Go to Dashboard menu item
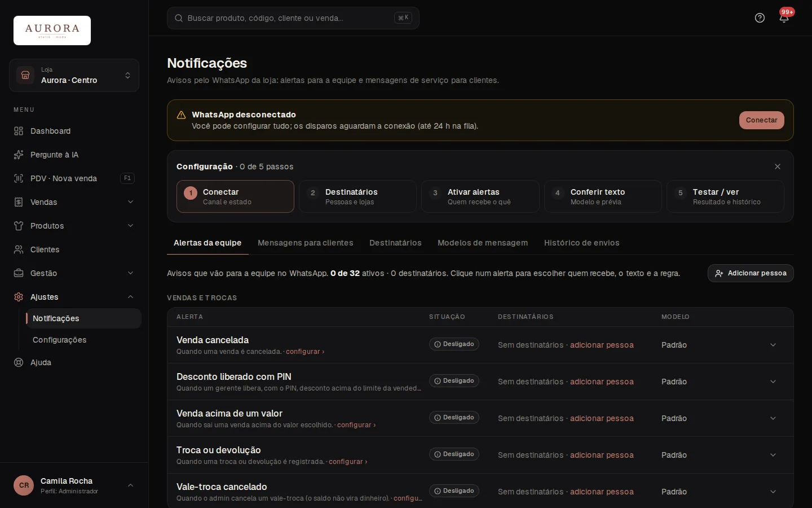Screen dimensions: 812x508 click(74, 131)
